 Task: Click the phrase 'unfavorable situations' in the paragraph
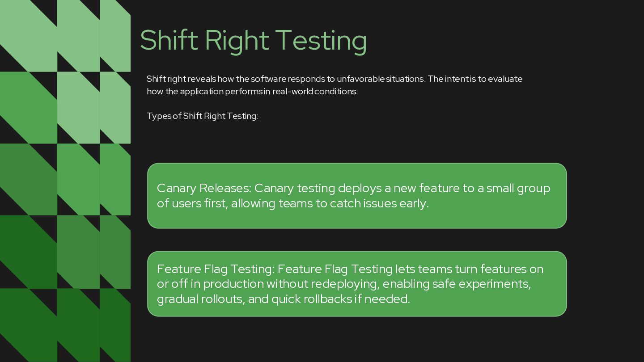tap(380, 79)
